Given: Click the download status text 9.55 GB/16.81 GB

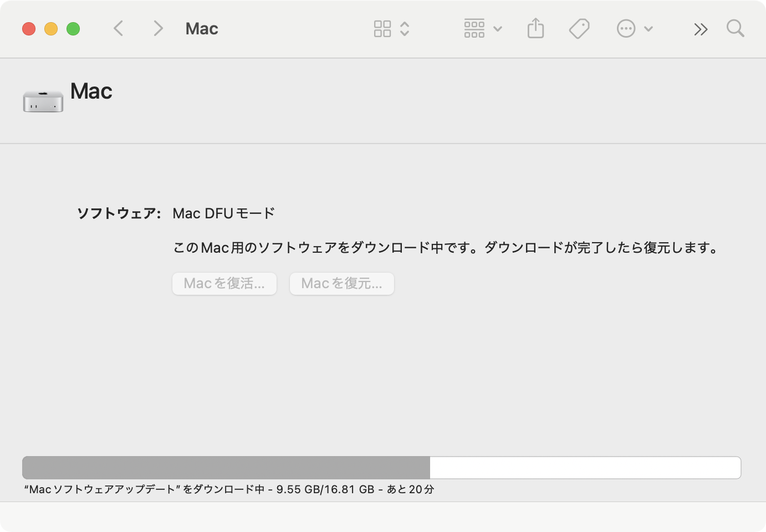Looking at the screenshot, I should [325, 489].
